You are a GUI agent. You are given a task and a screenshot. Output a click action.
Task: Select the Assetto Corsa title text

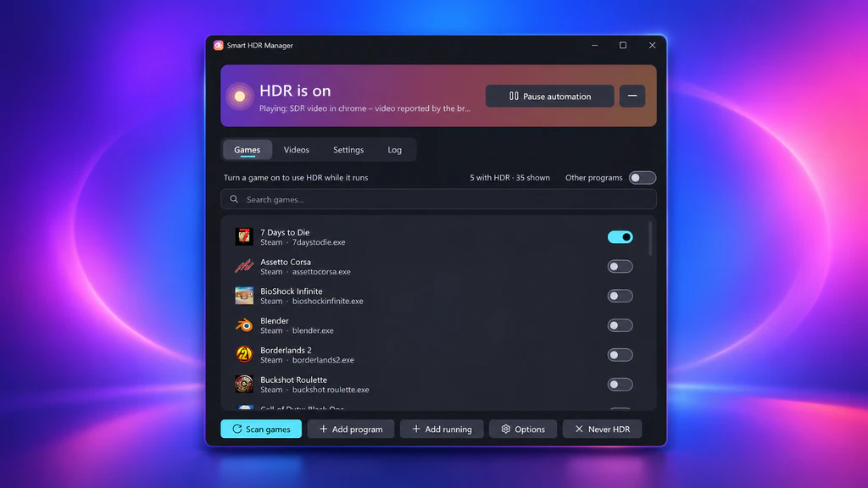286,262
